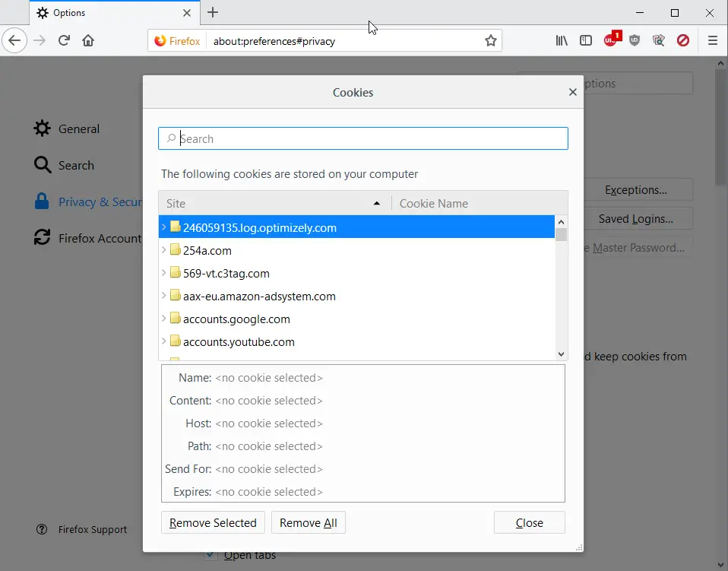Select the accounts.youtube.com row

coord(356,341)
